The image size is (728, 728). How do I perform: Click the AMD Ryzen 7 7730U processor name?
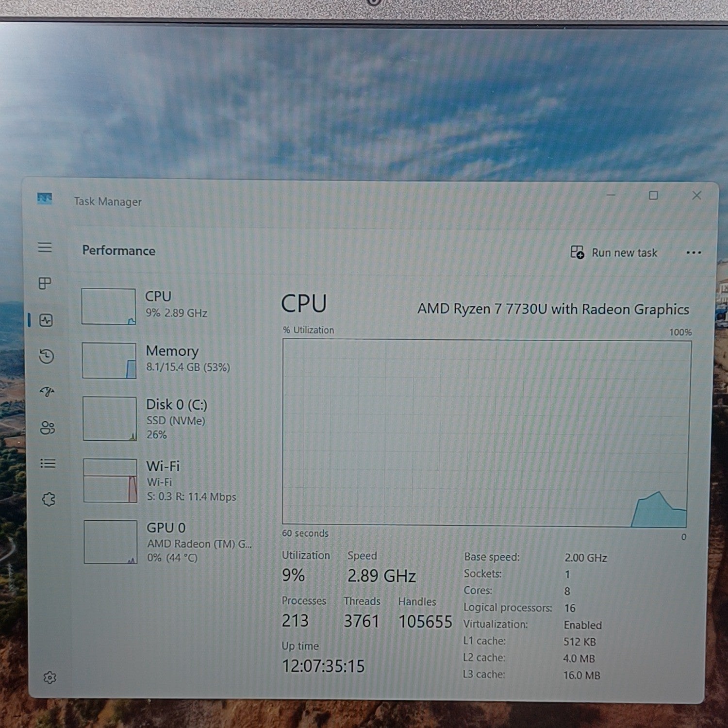point(553,309)
